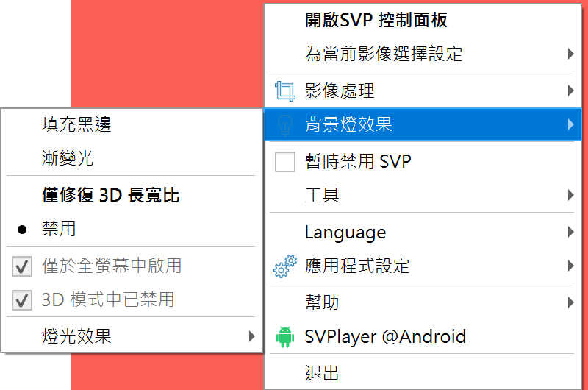588x390 pixels.
Task: Select the highlighted 背景燈效果 entry
Action: (x=423, y=124)
